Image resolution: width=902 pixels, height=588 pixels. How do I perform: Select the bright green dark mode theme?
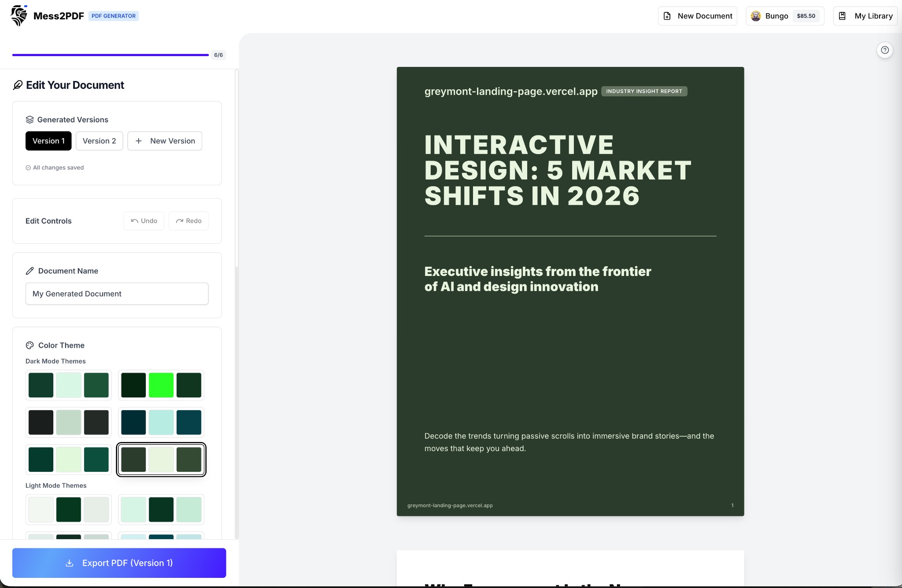(161, 385)
